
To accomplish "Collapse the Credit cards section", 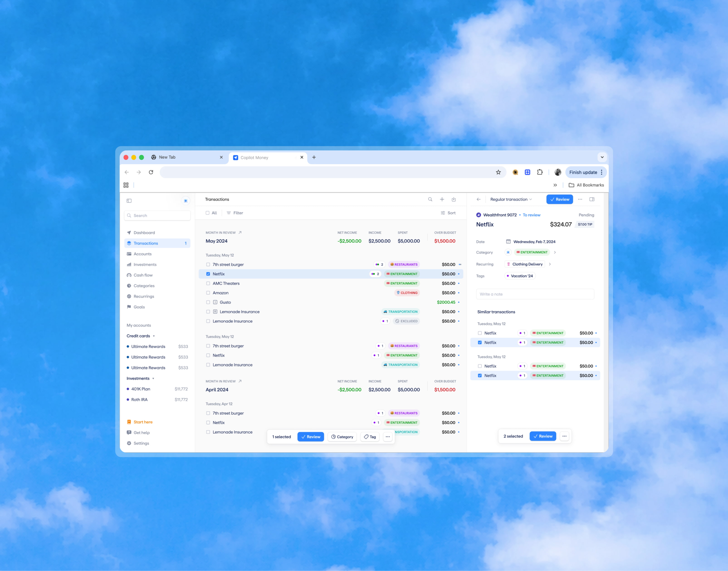I will click(154, 336).
